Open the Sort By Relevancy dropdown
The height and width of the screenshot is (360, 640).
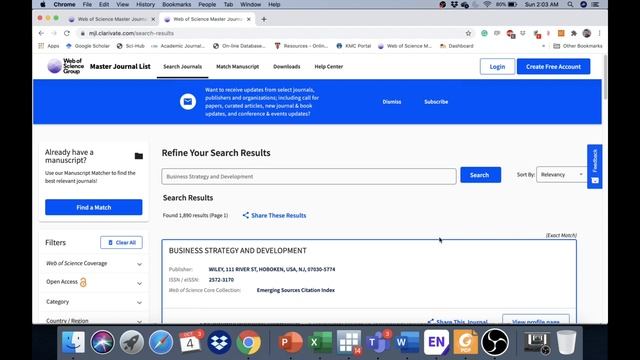click(562, 175)
